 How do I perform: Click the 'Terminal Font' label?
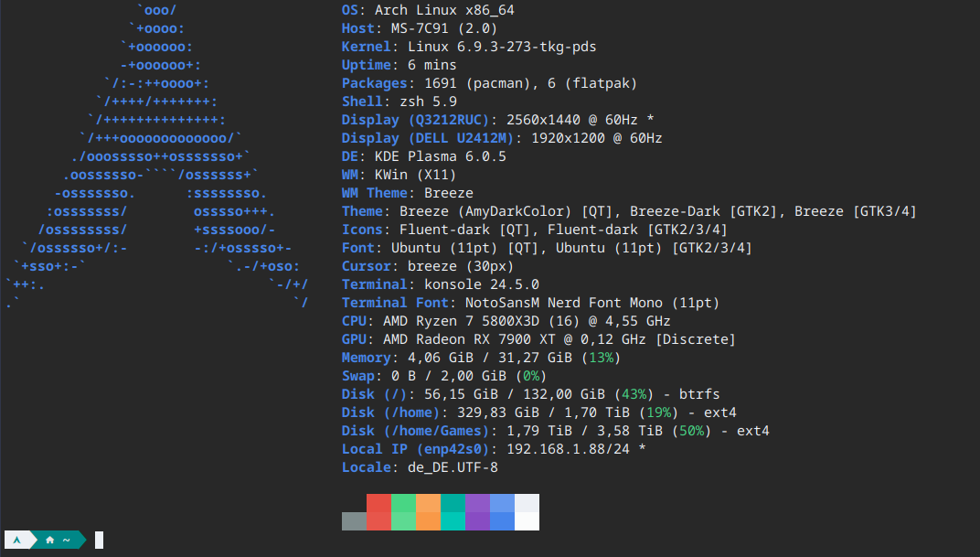pos(395,303)
